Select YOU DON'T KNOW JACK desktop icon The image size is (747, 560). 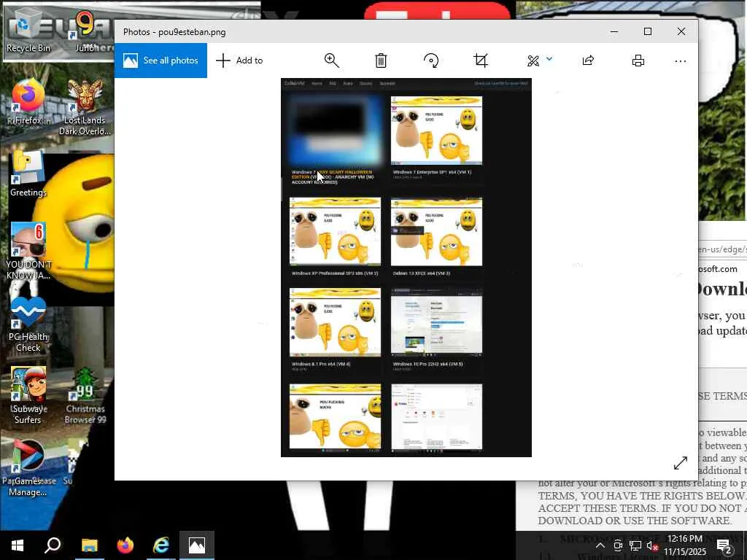28,251
